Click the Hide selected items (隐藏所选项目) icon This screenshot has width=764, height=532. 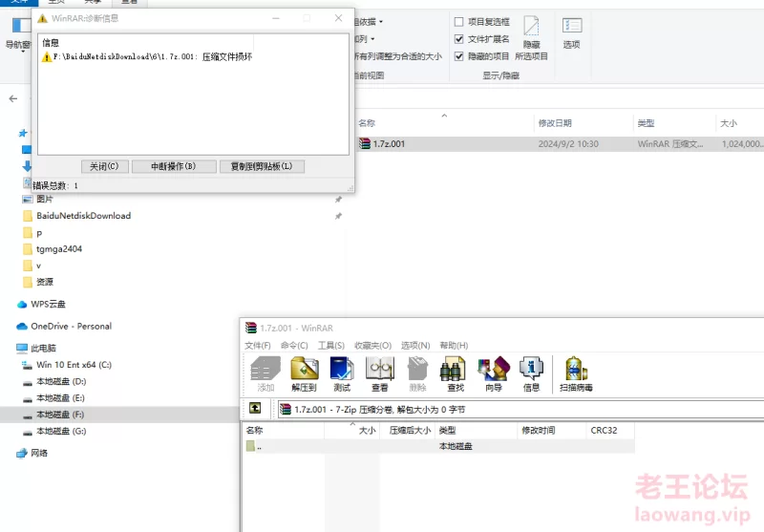(531, 37)
